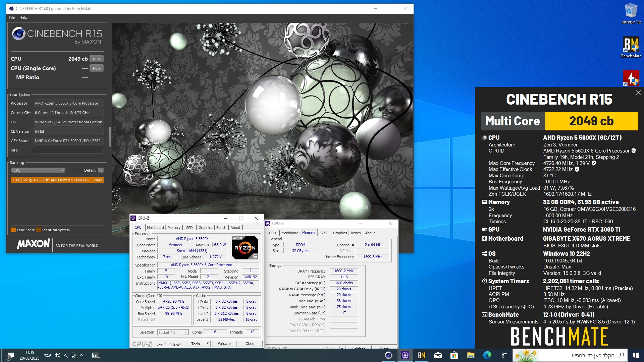This screenshot has height=362, width=644.
Task: Open Task View on the taskbar
Action: 504,355
